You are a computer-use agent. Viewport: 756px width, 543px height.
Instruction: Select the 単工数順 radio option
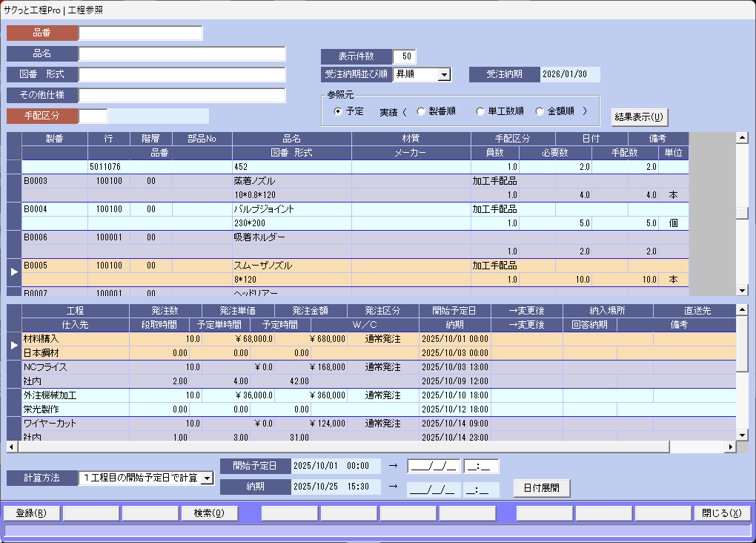tap(480, 111)
